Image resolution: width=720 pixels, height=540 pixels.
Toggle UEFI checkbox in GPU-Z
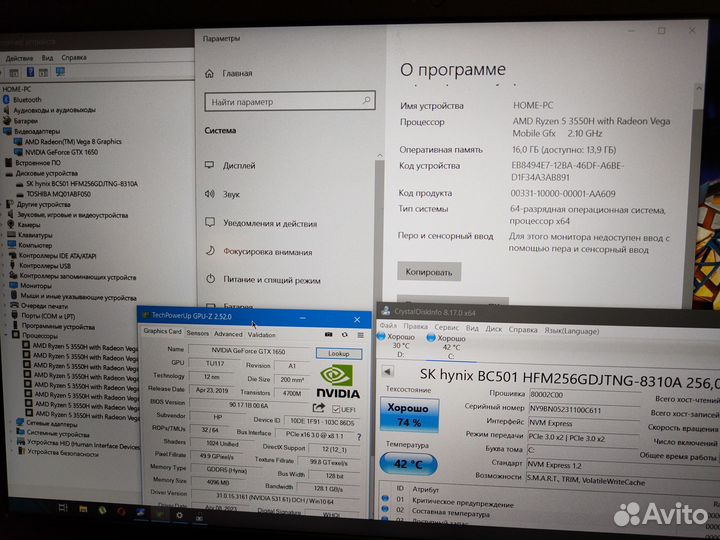coord(336,409)
